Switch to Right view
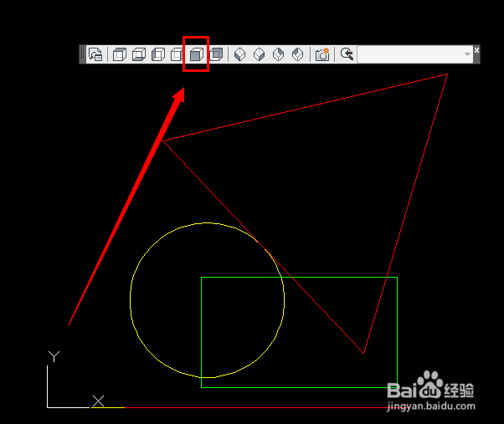Image resolution: width=504 pixels, height=424 pixels. 177,54
